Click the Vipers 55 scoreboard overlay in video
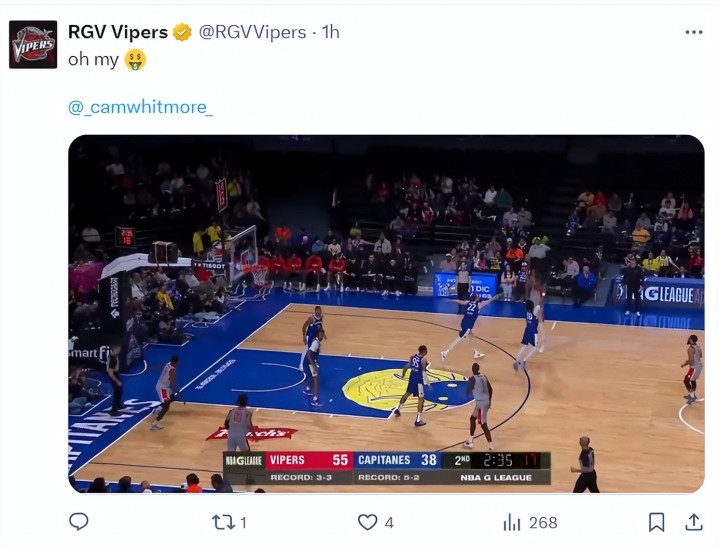The image size is (719, 546). 309,460
